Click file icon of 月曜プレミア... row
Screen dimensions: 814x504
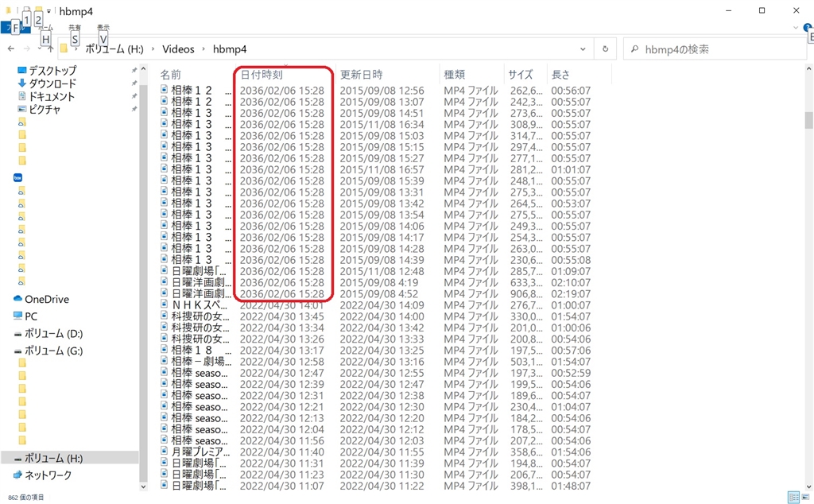point(165,452)
